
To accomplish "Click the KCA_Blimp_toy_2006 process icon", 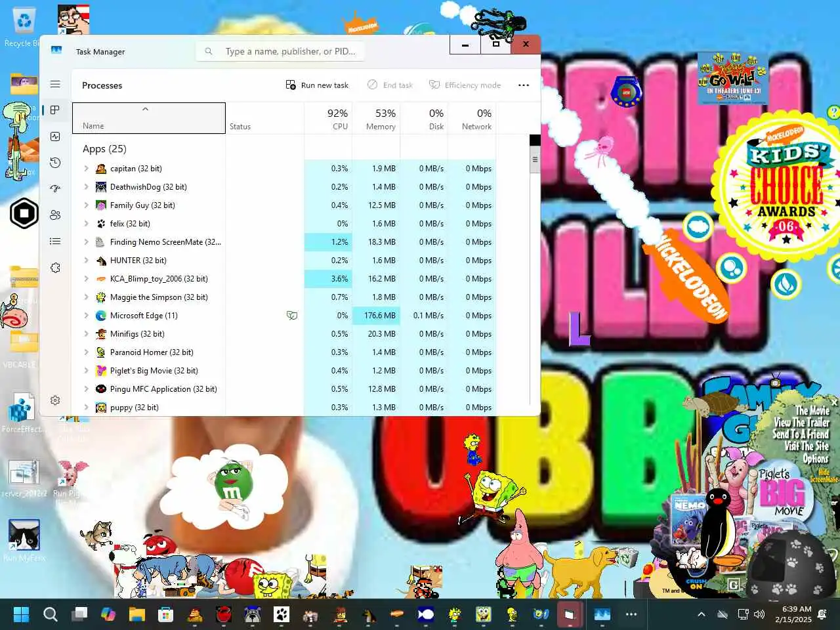I will click(x=101, y=279).
